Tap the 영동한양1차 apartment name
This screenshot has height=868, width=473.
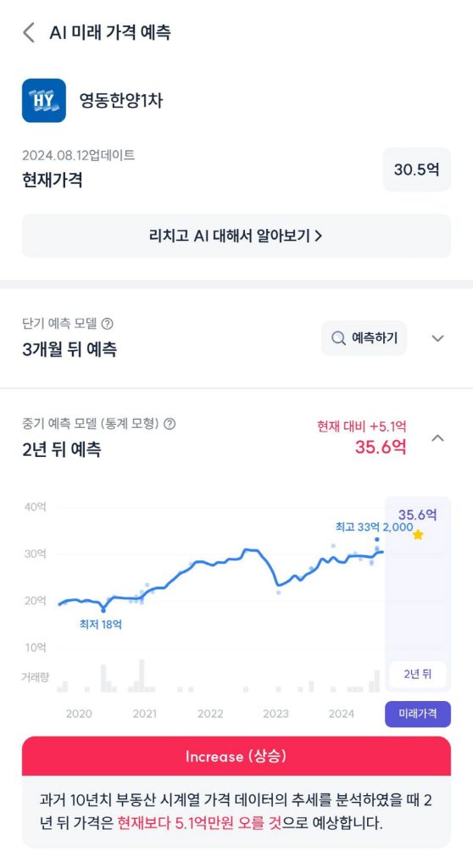coord(120,100)
